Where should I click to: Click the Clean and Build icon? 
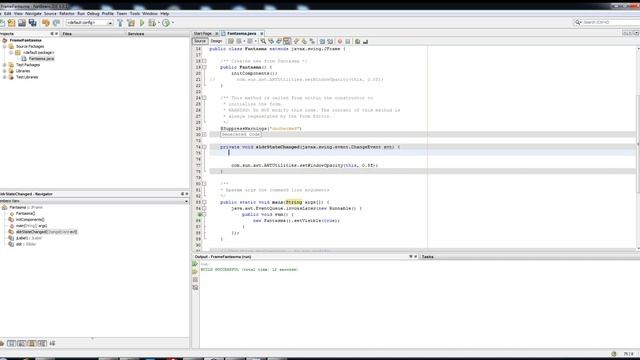tap(131, 23)
